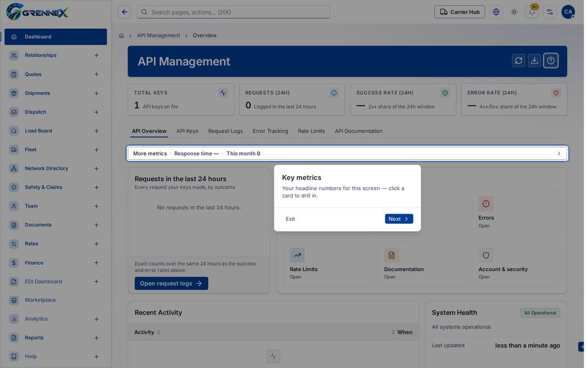Click the Total Keys activity icon
Screen dimensions: 588x368
tap(223, 93)
